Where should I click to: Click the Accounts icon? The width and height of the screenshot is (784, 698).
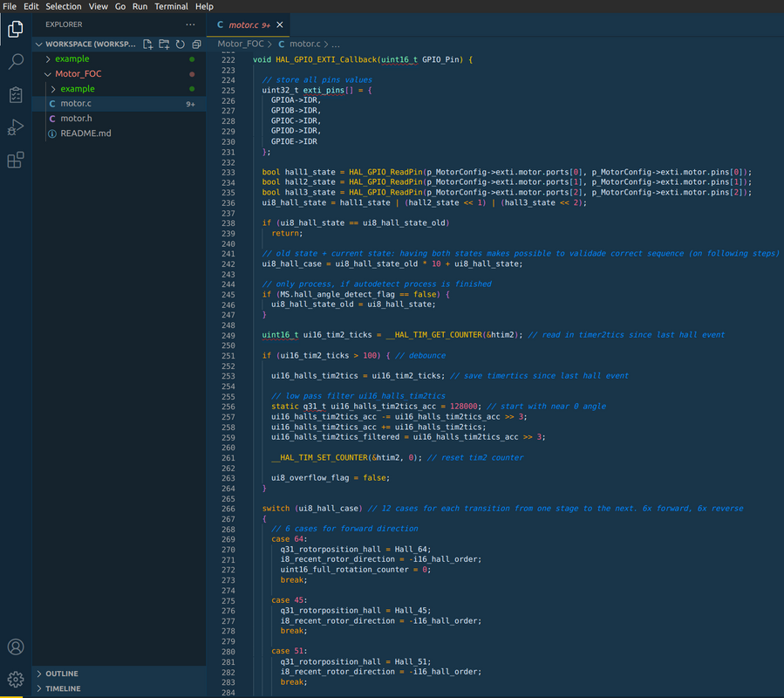pyautogui.click(x=16, y=647)
